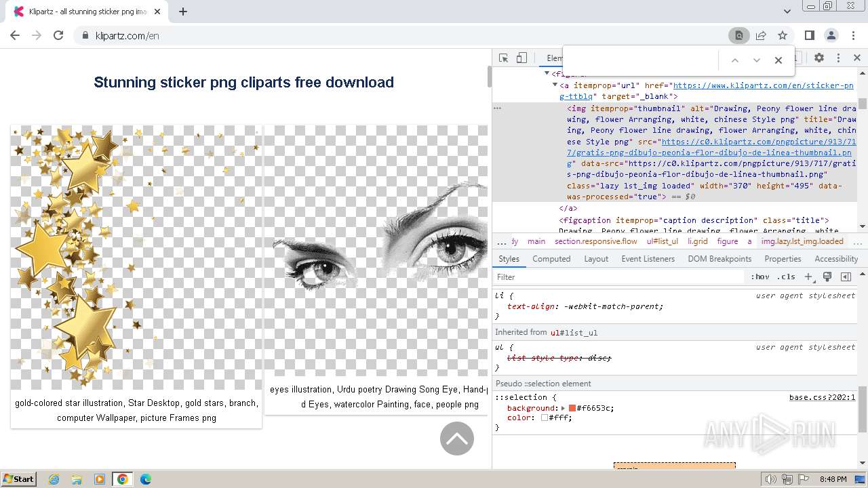Launch Internet Explorer from taskbar
868x488 pixels.
pyautogui.click(x=54, y=479)
